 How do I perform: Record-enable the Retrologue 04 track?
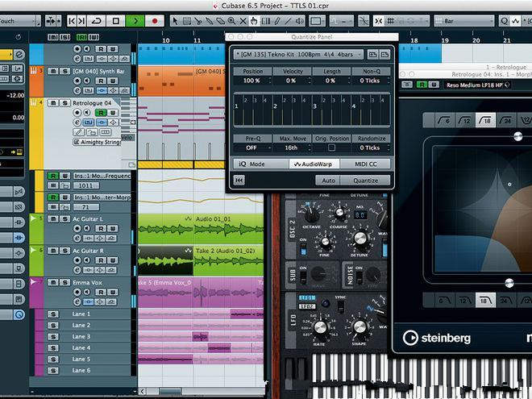[x=77, y=112]
